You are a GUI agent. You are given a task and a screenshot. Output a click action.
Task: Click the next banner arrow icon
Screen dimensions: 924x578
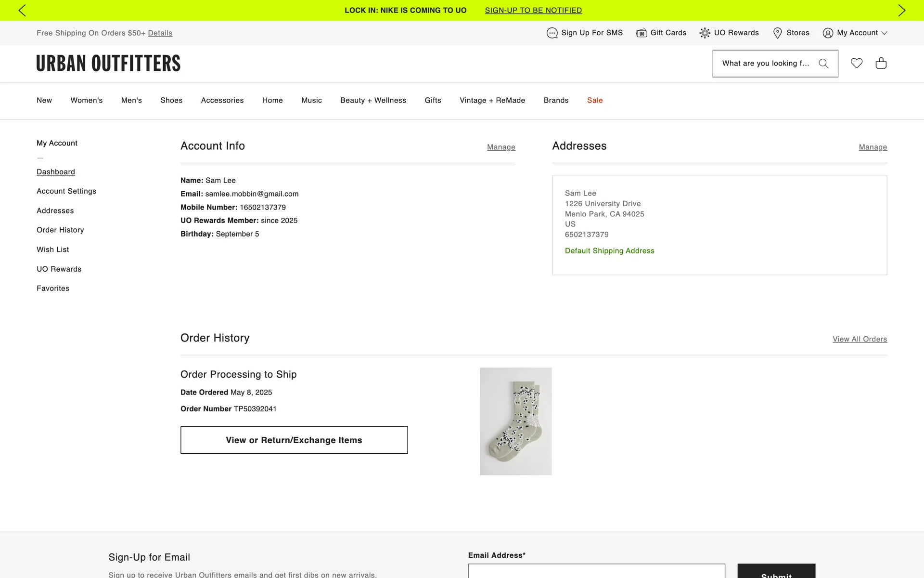click(x=901, y=11)
